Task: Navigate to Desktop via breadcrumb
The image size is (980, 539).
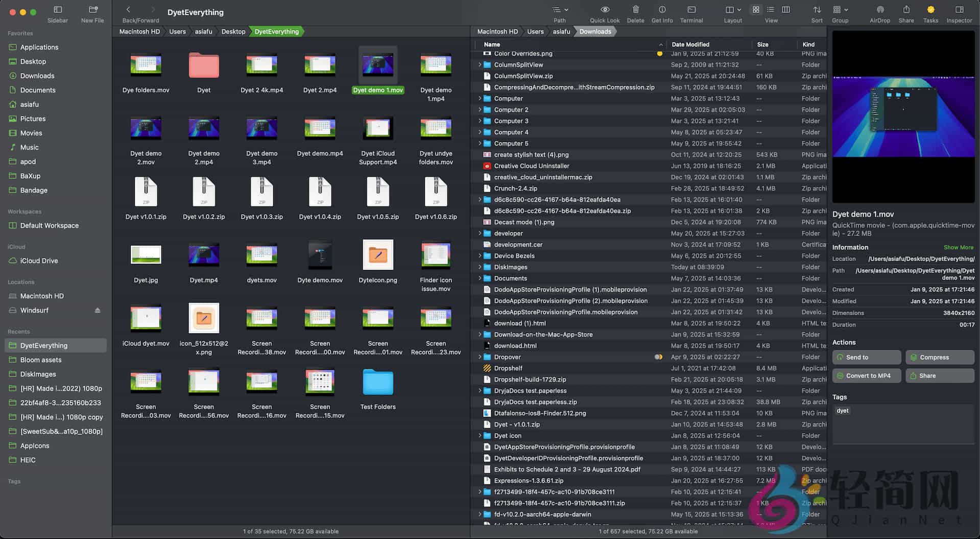Action: coord(233,31)
